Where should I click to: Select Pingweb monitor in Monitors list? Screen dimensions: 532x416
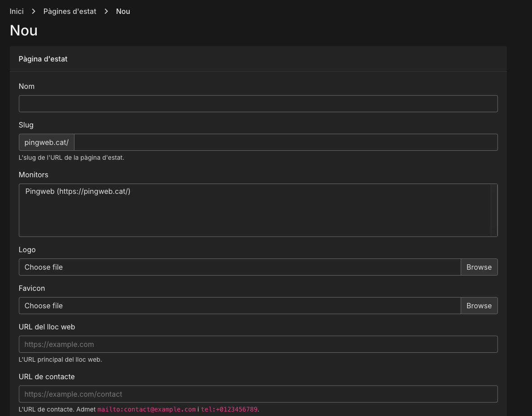coord(78,192)
